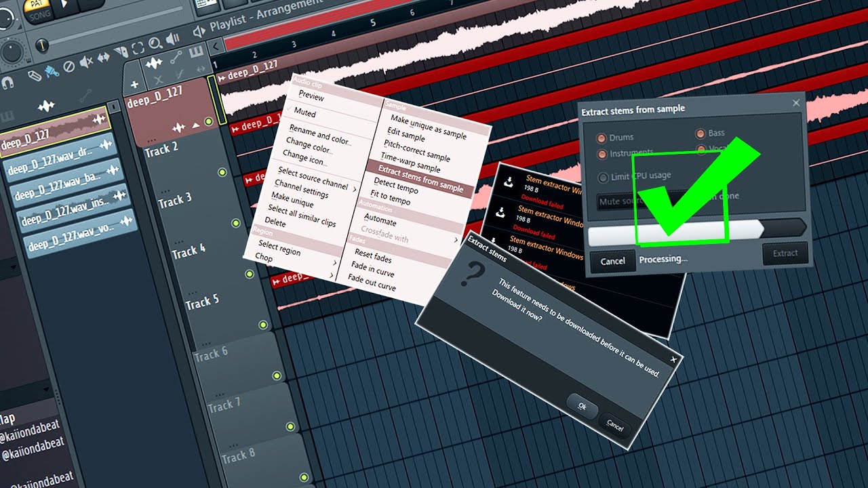Viewport: 868px width, 488px height.
Task: Select the Slice tool blade icon
Action: pos(121,53)
